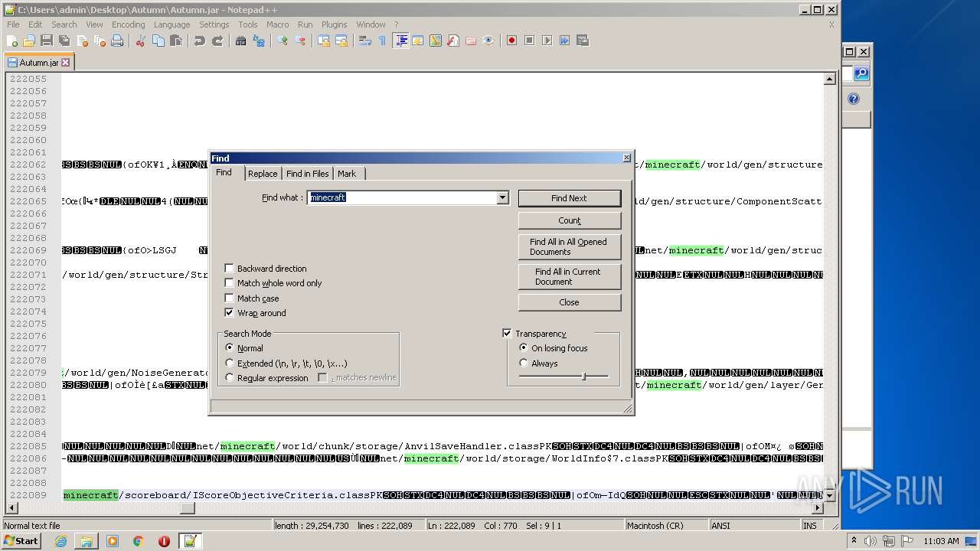Image resolution: width=980 pixels, height=551 pixels.
Task: Click the Replace toolbar icon
Action: point(259,41)
